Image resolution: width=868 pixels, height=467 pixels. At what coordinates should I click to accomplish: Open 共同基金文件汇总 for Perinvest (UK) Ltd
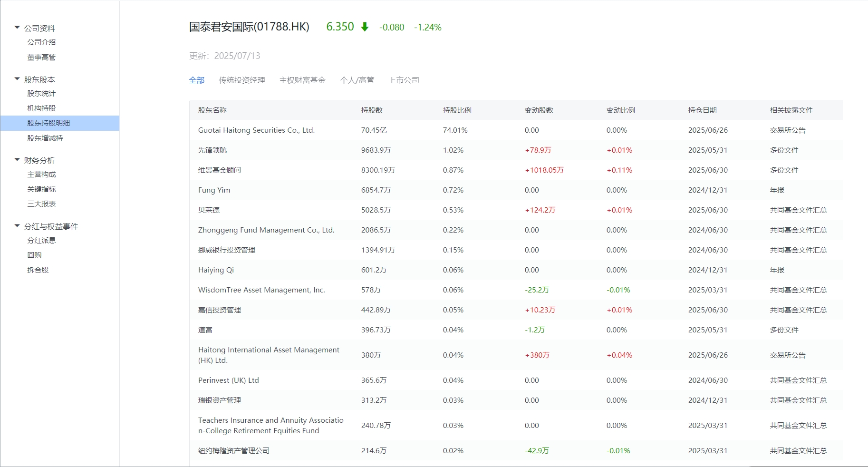[799, 380]
